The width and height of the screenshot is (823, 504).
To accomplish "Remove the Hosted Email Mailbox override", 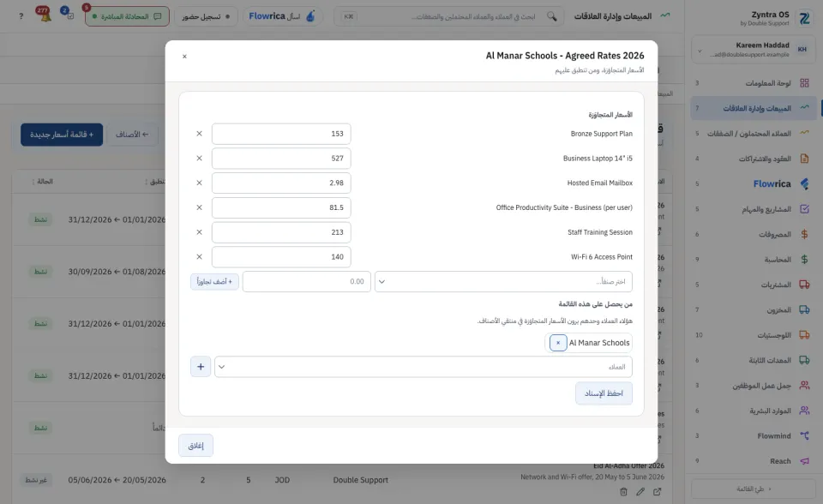I will coord(199,183).
